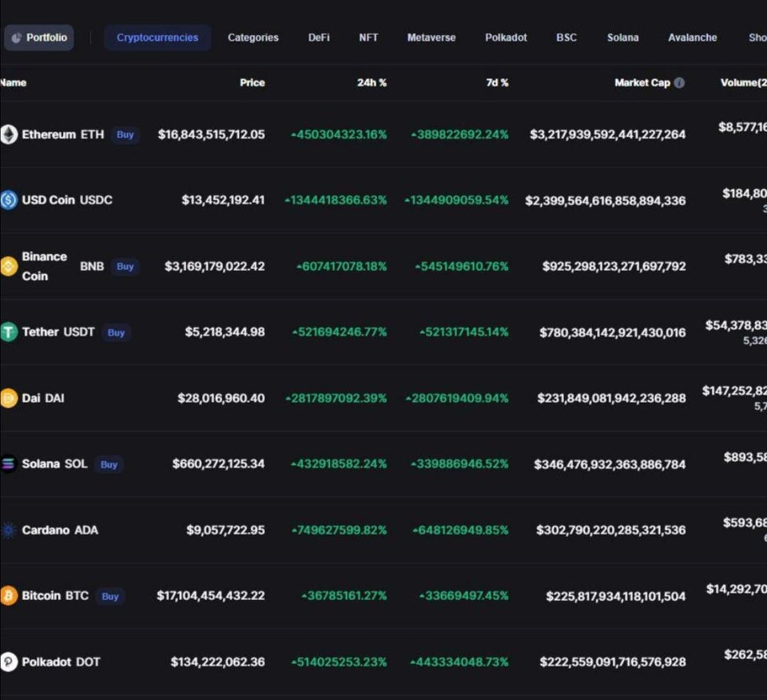This screenshot has height=700, width=767.
Task: Click Polkadot price $134,222,062.36
Action: click(x=217, y=662)
